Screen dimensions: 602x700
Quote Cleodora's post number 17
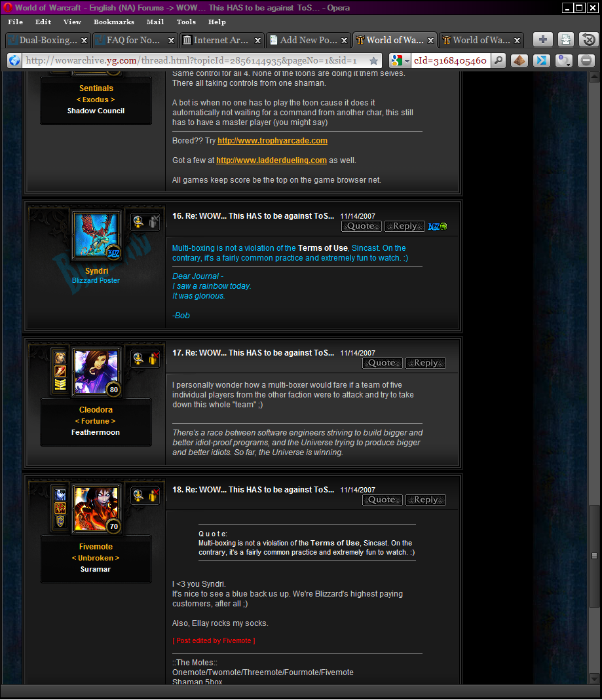tap(383, 363)
